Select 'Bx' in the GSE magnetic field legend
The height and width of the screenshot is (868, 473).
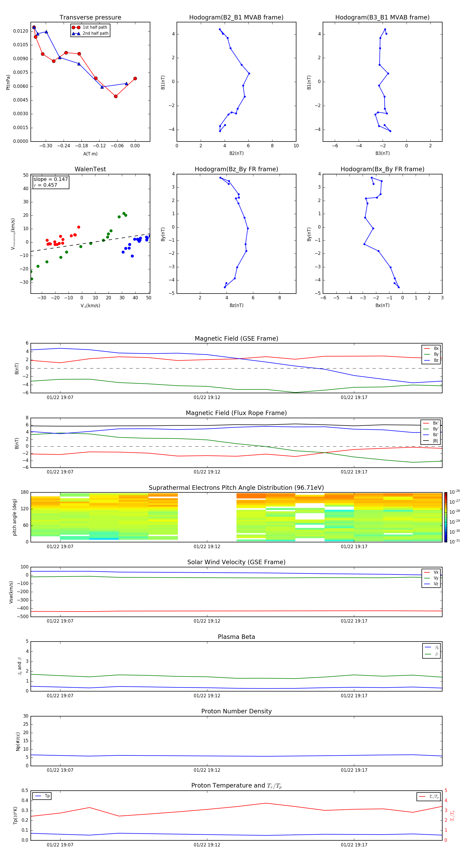point(431,349)
